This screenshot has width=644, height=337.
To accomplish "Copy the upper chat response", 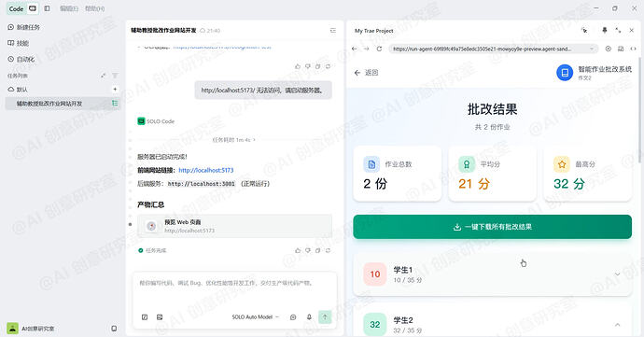I will pos(317,66).
